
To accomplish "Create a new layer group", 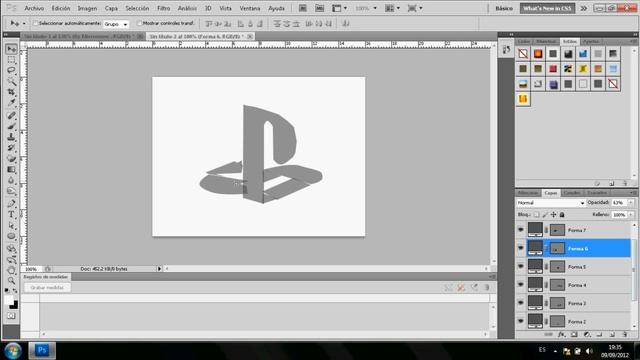I will 600,334.
